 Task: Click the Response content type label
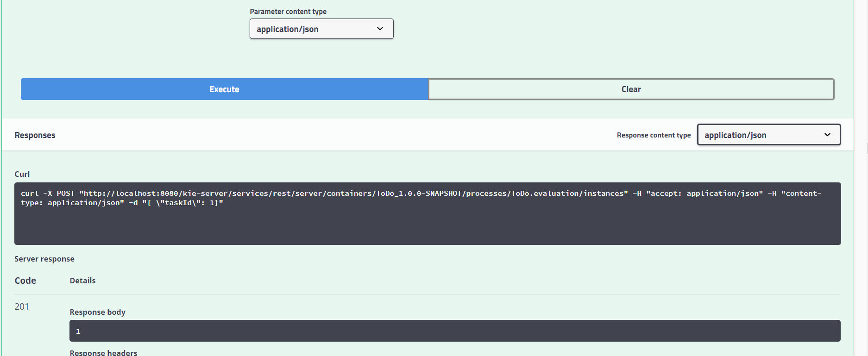click(x=654, y=135)
